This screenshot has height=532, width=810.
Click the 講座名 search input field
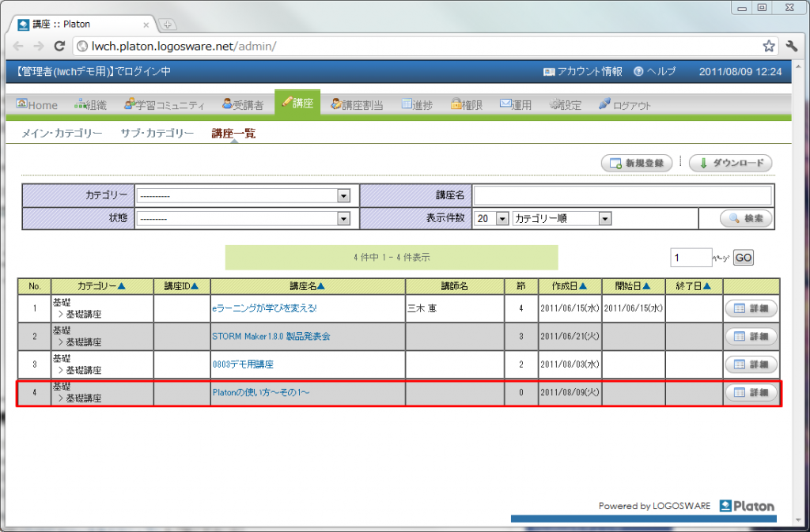pos(622,195)
